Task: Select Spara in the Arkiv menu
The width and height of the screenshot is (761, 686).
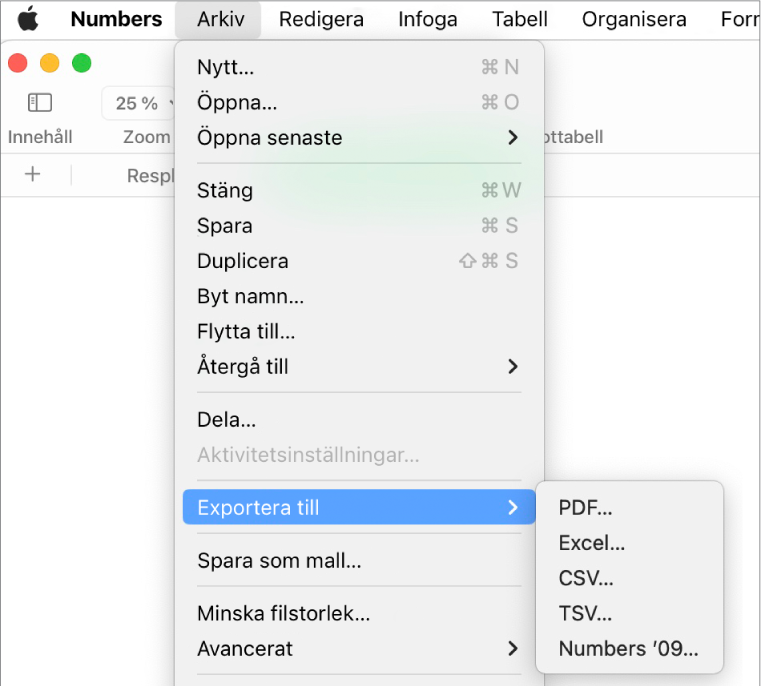Action: 359,226
